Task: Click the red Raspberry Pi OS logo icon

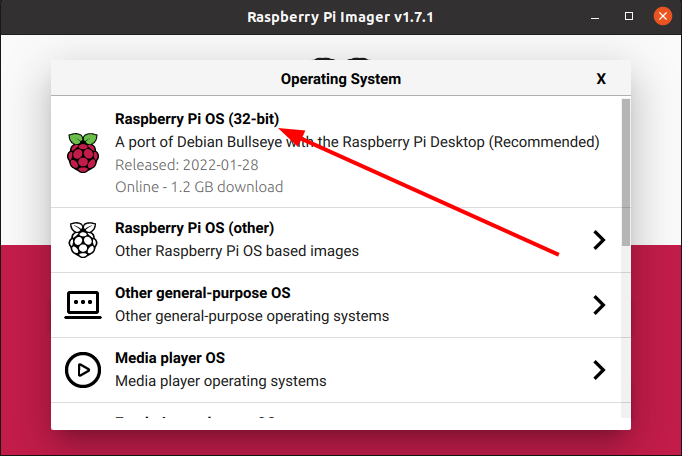Action: click(83, 153)
